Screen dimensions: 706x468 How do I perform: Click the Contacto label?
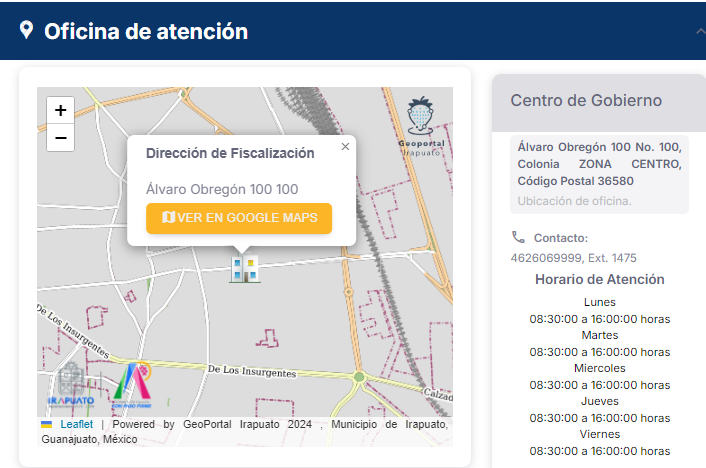pos(561,238)
